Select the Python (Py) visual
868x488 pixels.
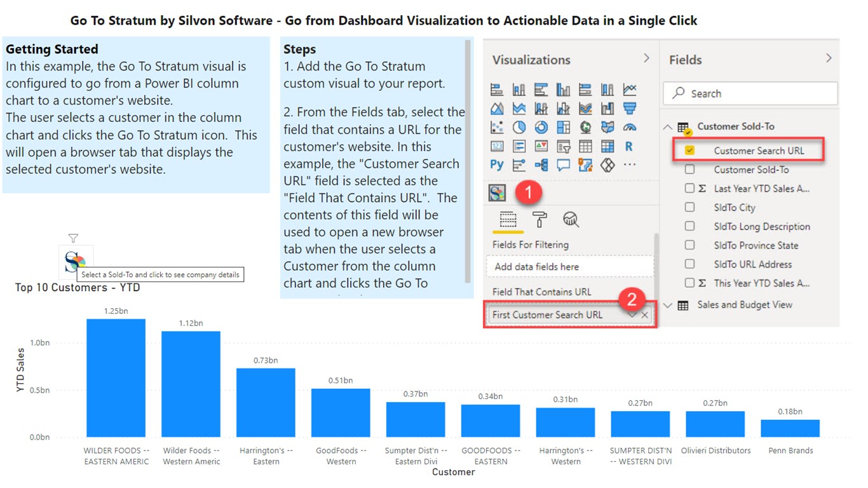[497, 165]
